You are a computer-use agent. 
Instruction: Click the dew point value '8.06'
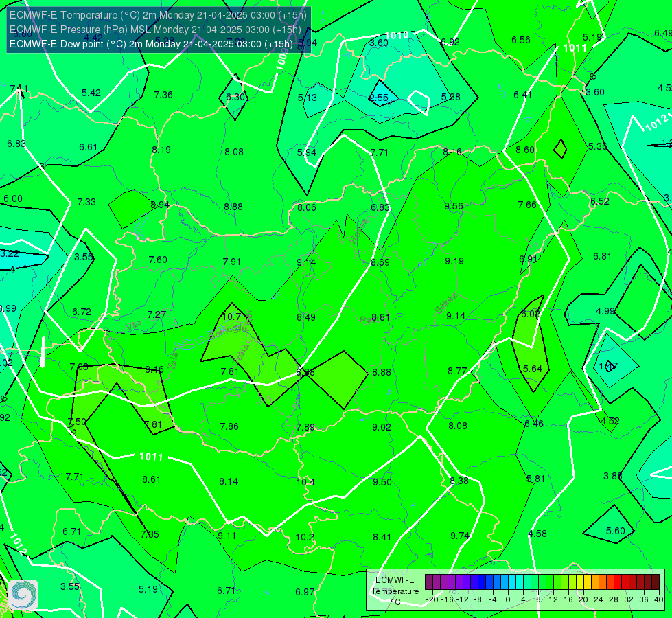(x=306, y=207)
